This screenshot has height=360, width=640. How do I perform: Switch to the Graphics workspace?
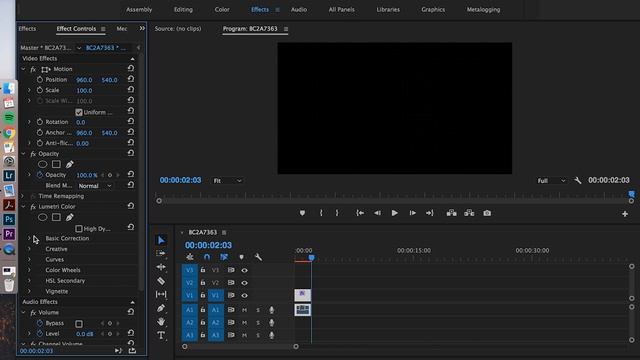pos(433,9)
